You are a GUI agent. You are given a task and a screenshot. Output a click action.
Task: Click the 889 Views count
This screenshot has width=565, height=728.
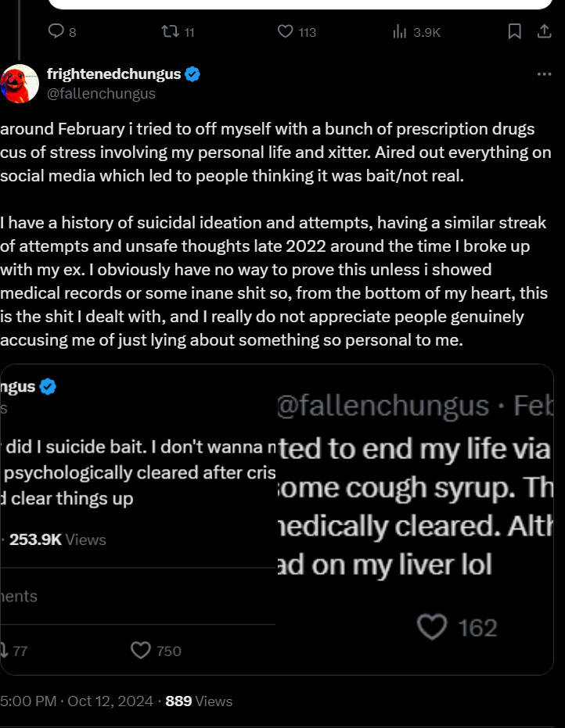click(199, 701)
